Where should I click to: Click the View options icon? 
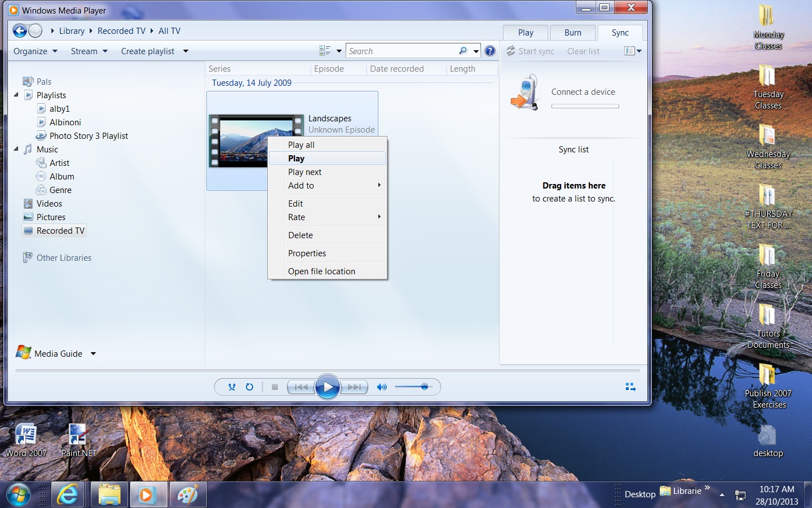325,51
